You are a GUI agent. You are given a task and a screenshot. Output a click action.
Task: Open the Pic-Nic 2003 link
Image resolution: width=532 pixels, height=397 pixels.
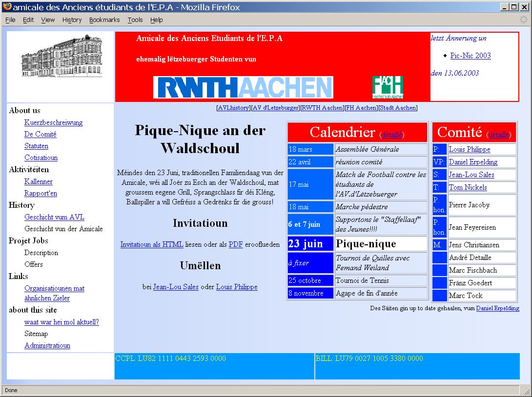click(471, 56)
